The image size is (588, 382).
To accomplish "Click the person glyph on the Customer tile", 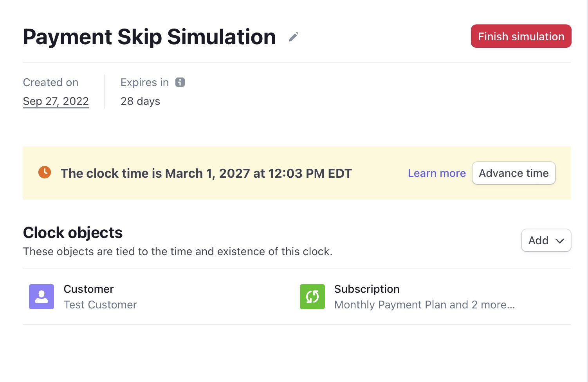I will tap(41, 297).
